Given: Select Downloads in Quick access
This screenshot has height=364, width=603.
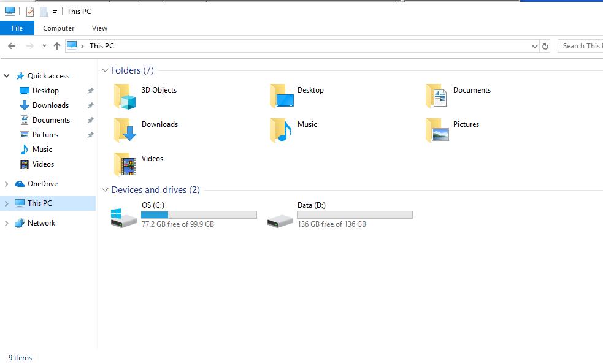Looking at the screenshot, I should click(50, 105).
